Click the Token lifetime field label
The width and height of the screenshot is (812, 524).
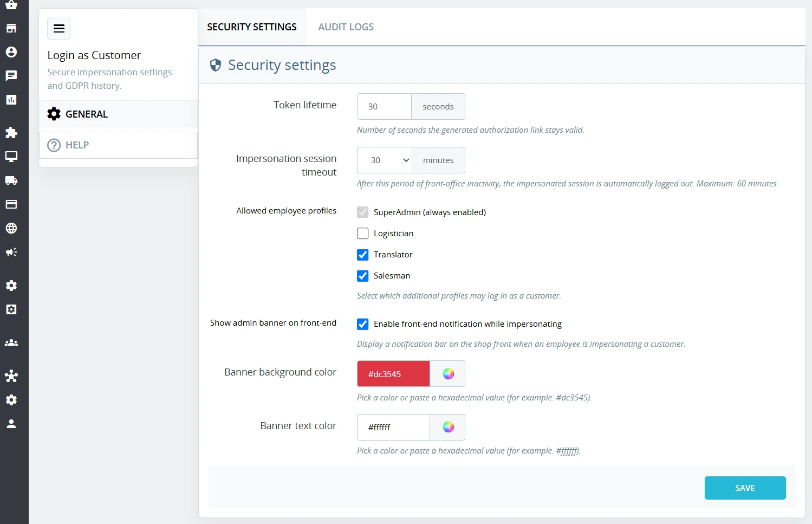pyautogui.click(x=305, y=105)
